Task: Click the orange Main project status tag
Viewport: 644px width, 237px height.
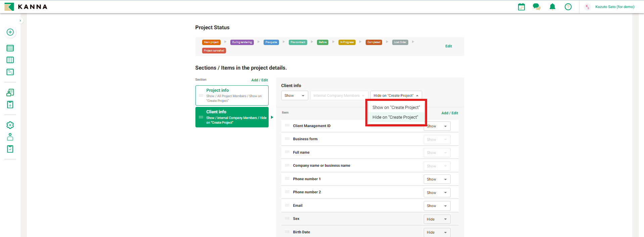Action: (211, 42)
